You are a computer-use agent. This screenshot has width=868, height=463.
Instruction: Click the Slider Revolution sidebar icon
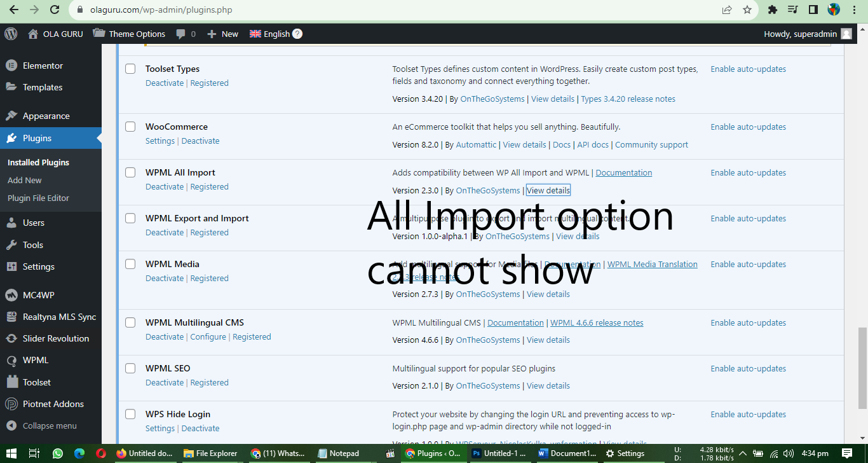[11, 338]
